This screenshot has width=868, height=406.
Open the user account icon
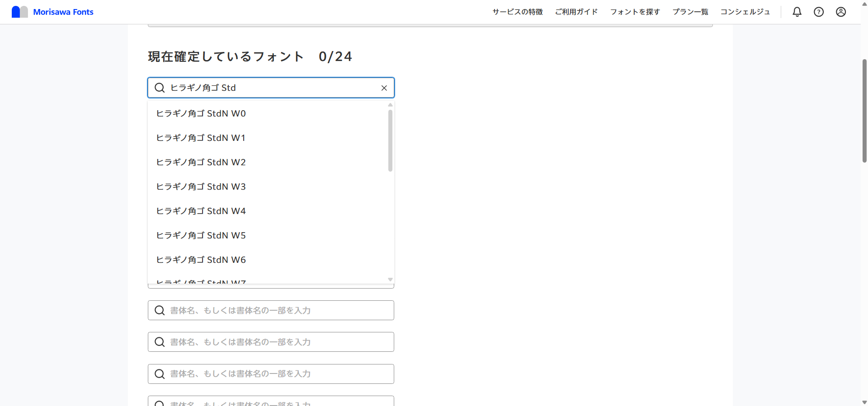841,12
